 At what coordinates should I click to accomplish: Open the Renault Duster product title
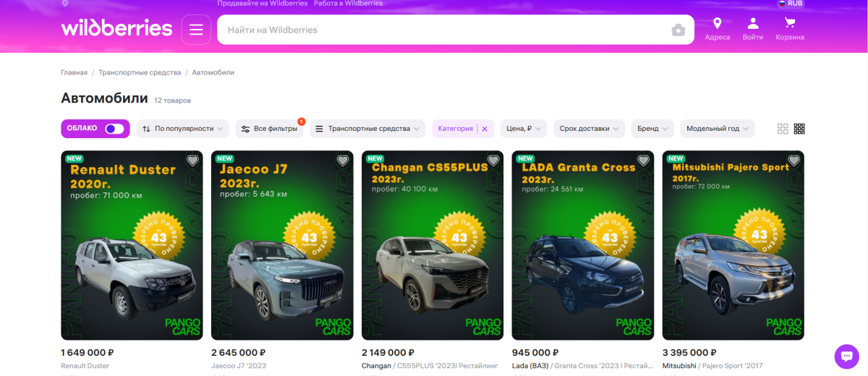coord(85,366)
